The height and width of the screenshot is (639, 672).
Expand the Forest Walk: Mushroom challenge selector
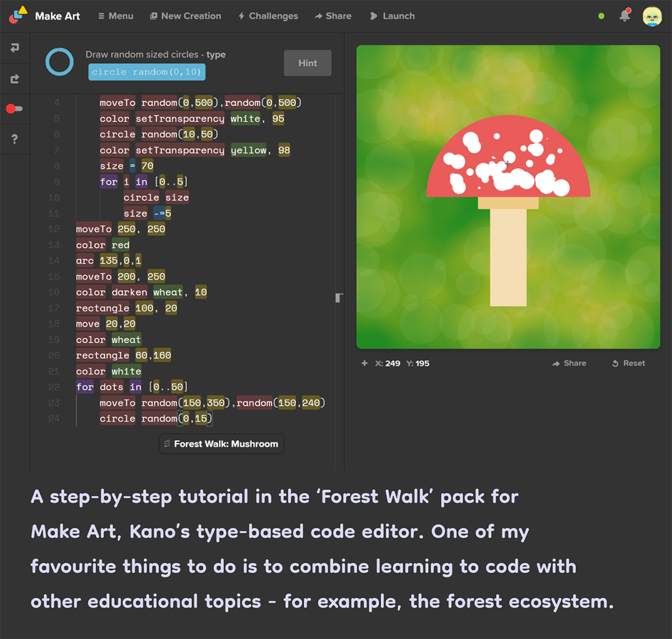tap(221, 444)
